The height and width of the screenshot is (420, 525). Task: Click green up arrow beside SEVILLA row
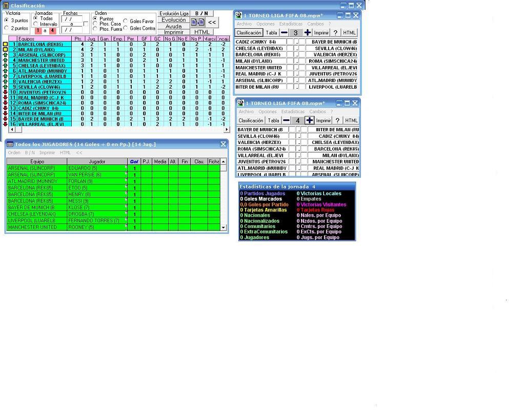(5, 87)
